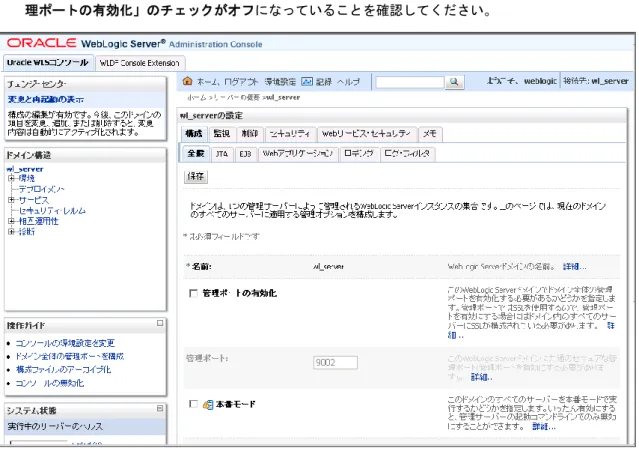This screenshot has width=639, height=460.
Task: Switch to WLDF Console Extension tab
Action: point(140,63)
